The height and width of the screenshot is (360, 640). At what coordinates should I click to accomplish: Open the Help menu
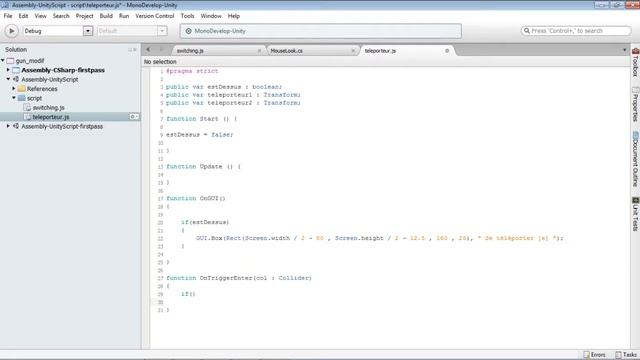pyautogui.click(x=234, y=16)
